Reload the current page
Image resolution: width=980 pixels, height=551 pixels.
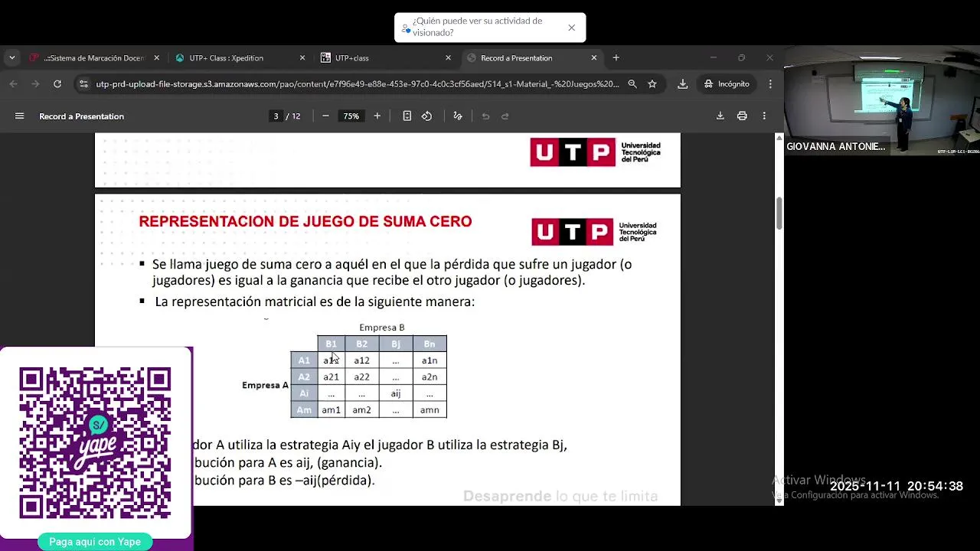(57, 84)
